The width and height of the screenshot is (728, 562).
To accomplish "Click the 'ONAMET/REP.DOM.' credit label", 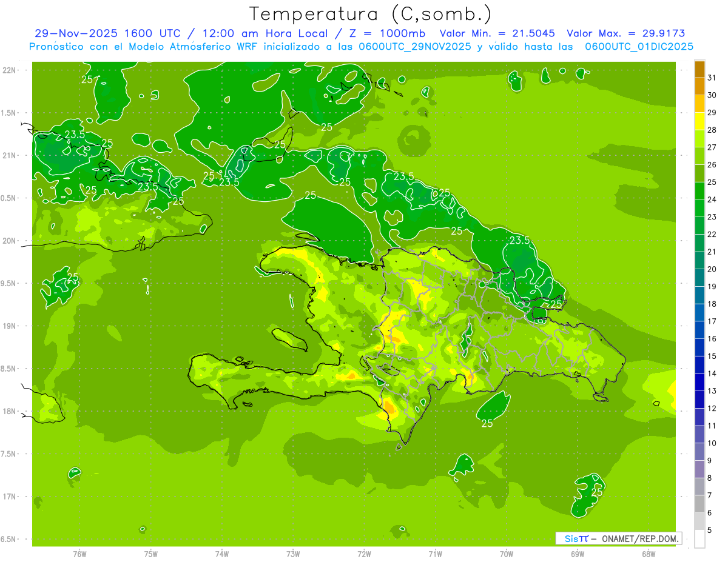I will pyautogui.click(x=639, y=538).
